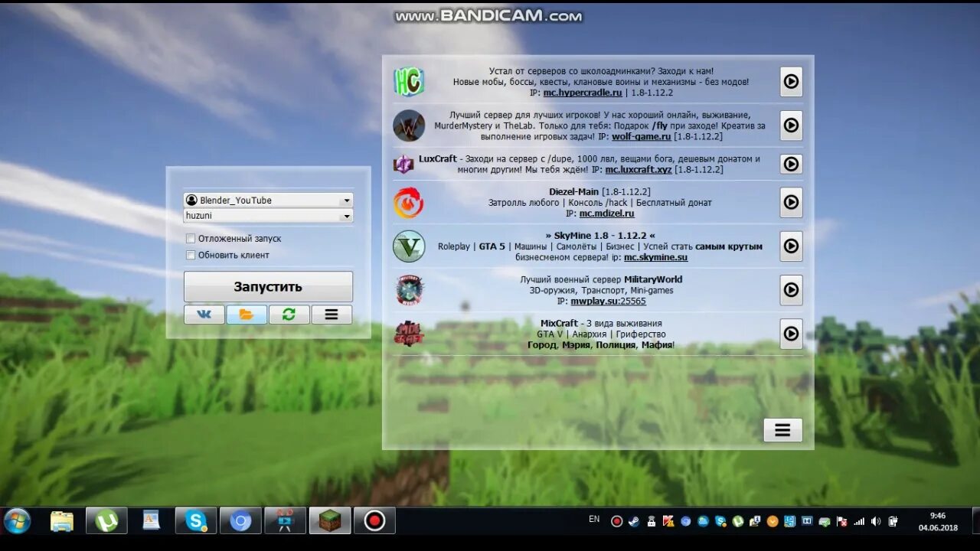Open the launcher settings menu button

[332, 315]
